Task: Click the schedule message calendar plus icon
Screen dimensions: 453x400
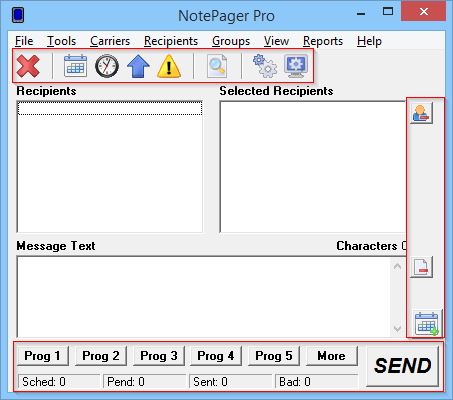Action: coord(427,324)
